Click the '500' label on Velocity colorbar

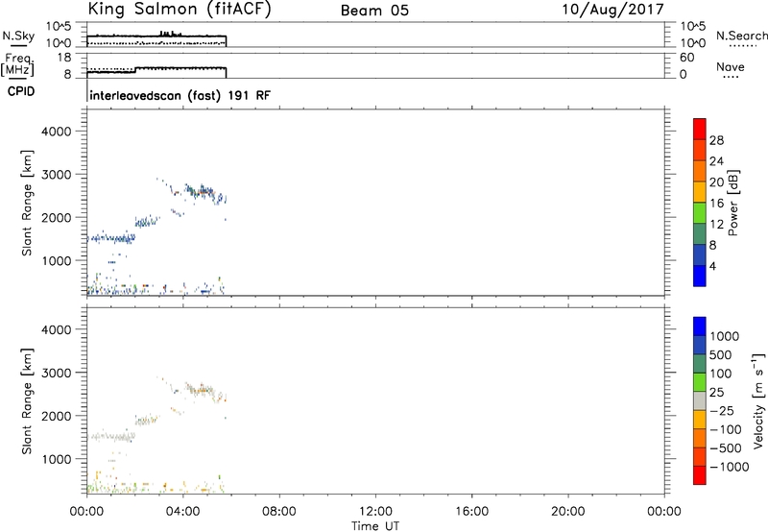721,354
